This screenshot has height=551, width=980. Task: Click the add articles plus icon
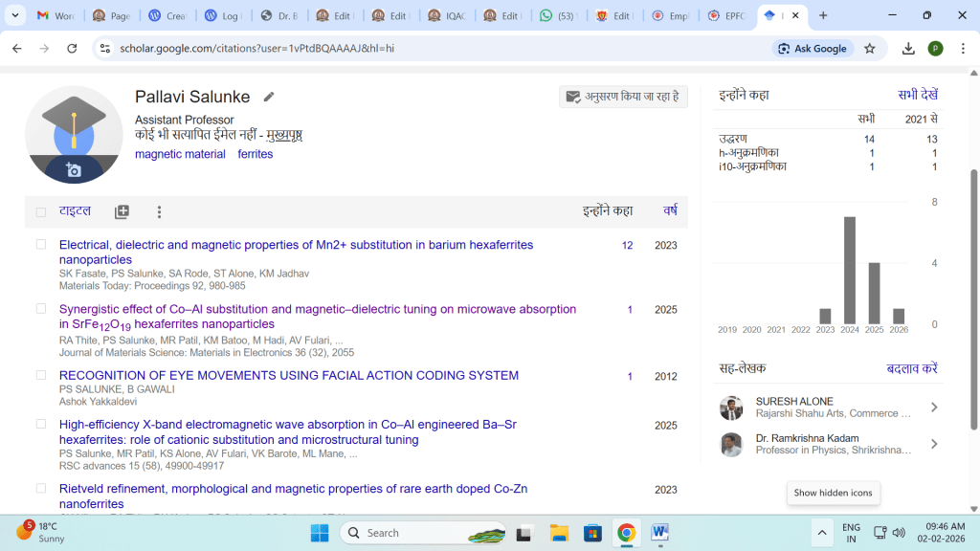[x=122, y=212]
